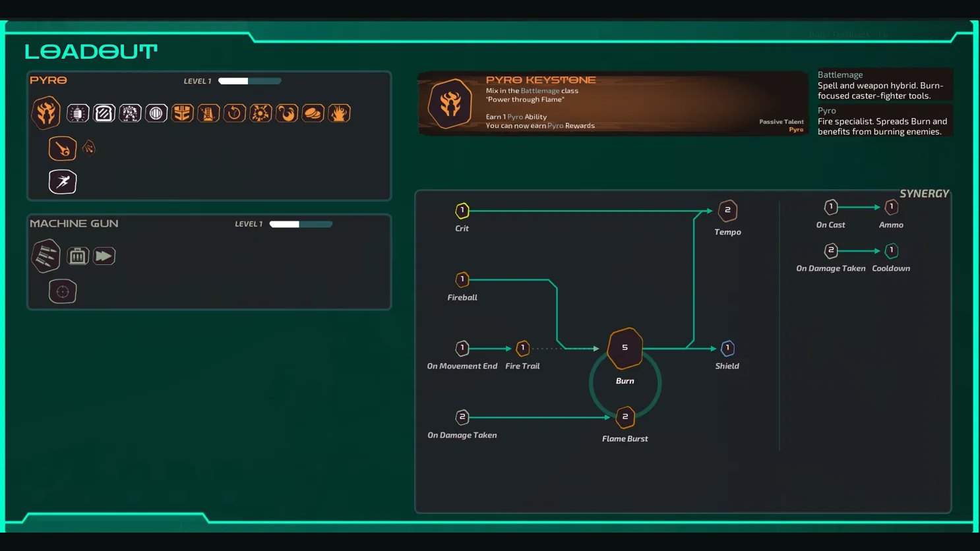
Task: Pick the circular arrow clock talent icon
Action: point(234,113)
